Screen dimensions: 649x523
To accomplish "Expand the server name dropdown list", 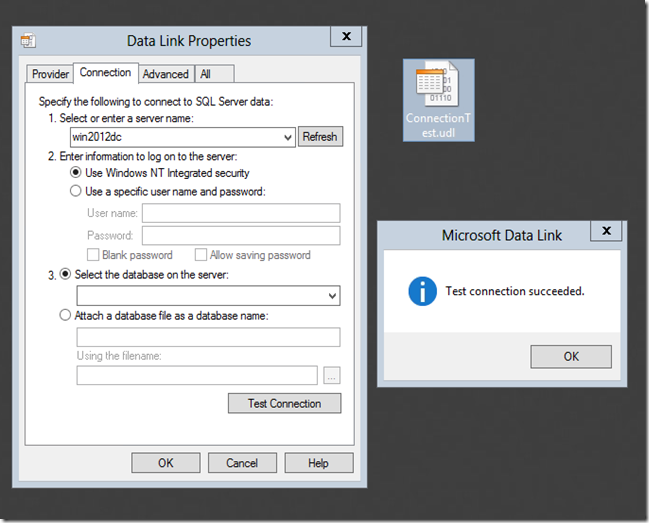I will coord(288,137).
